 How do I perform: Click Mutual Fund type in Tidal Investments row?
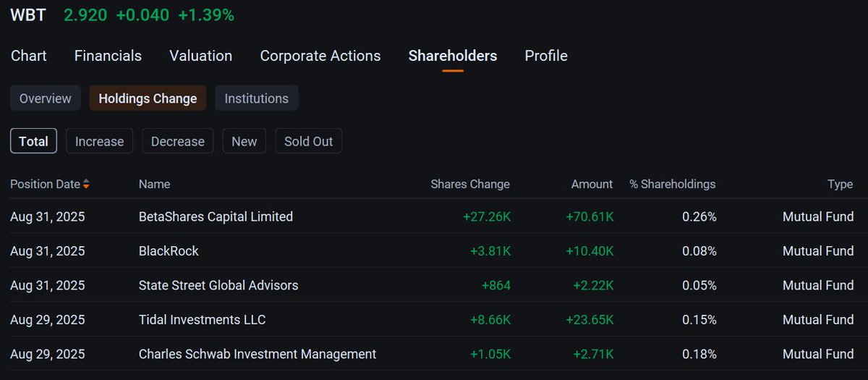click(818, 320)
